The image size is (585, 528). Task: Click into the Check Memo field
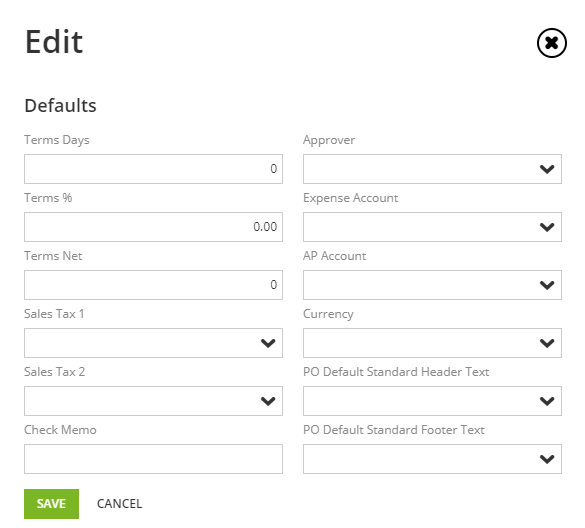tap(153, 459)
